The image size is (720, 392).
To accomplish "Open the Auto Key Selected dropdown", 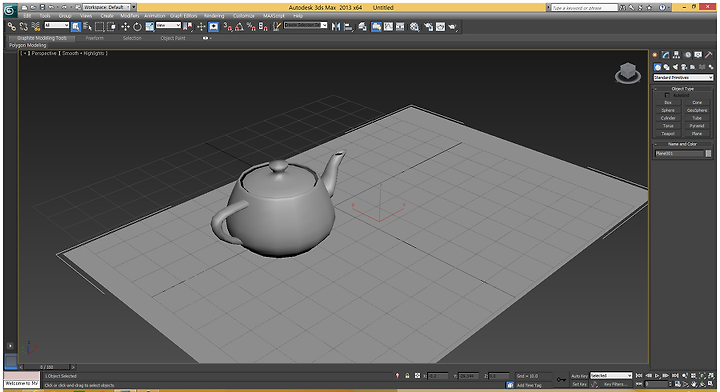I will 611,375.
